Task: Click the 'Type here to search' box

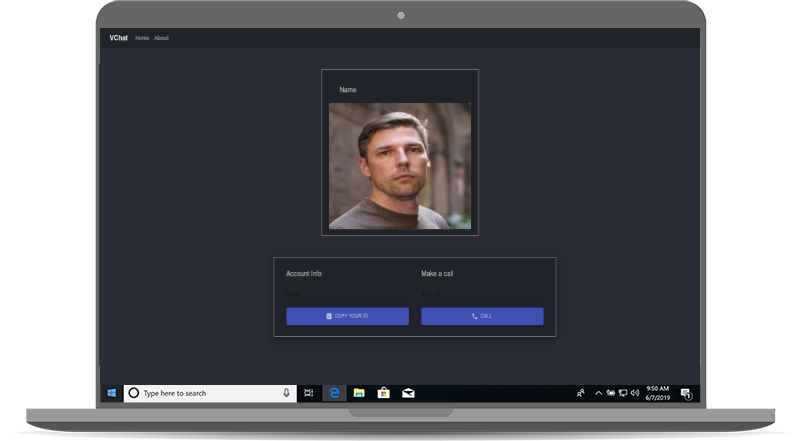Action: (210, 393)
